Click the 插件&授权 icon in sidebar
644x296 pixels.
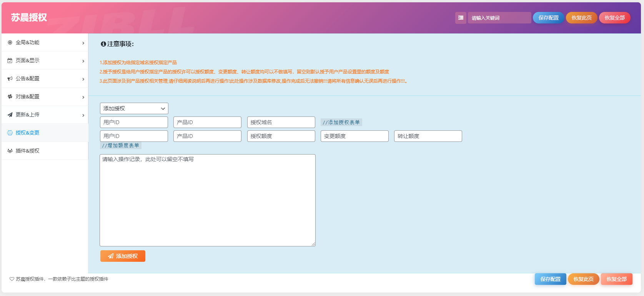pyautogui.click(x=10, y=151)
